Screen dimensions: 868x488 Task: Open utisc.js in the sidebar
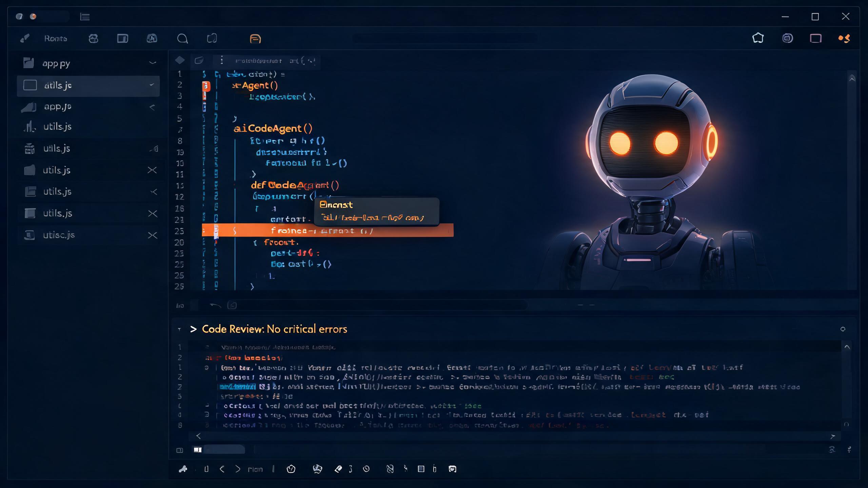pos(59,235)
